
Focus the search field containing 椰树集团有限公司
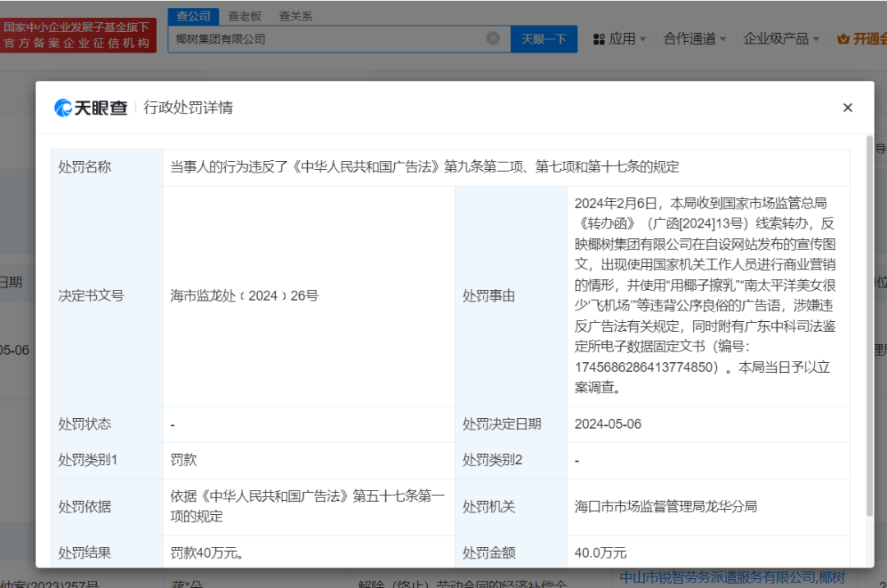tap(329, 39)
